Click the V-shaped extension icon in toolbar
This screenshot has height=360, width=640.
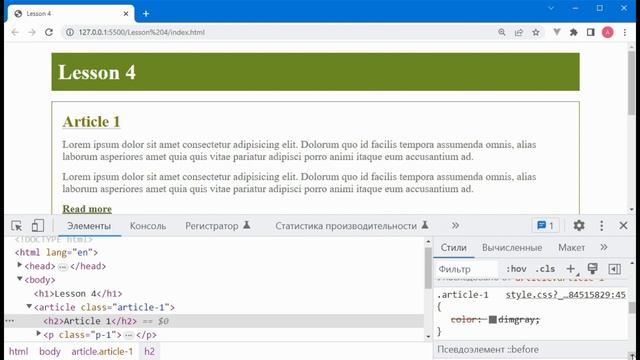pos(556,32)
